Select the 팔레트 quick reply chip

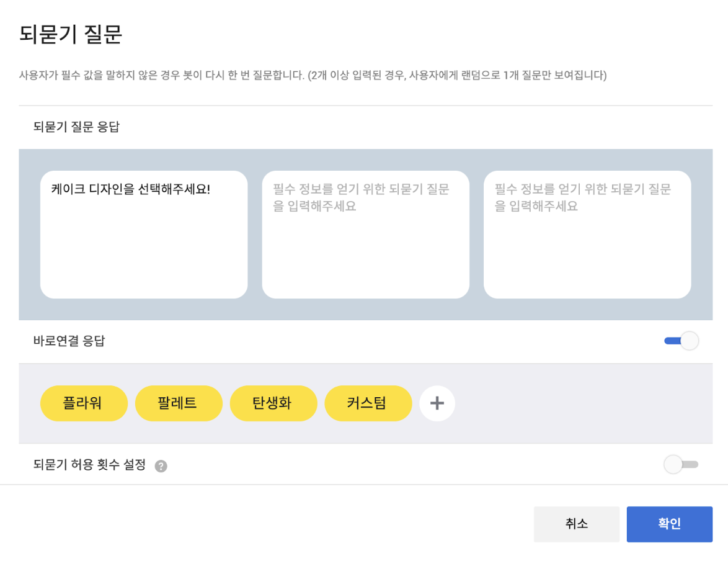(179, 403)
